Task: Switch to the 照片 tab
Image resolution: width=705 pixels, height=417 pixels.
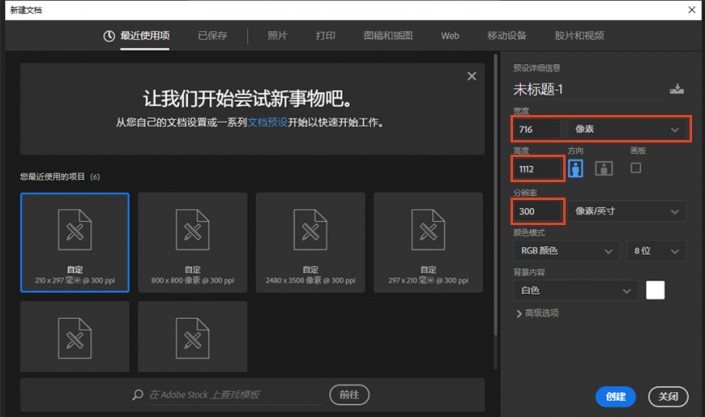Action: click(277, 36)
